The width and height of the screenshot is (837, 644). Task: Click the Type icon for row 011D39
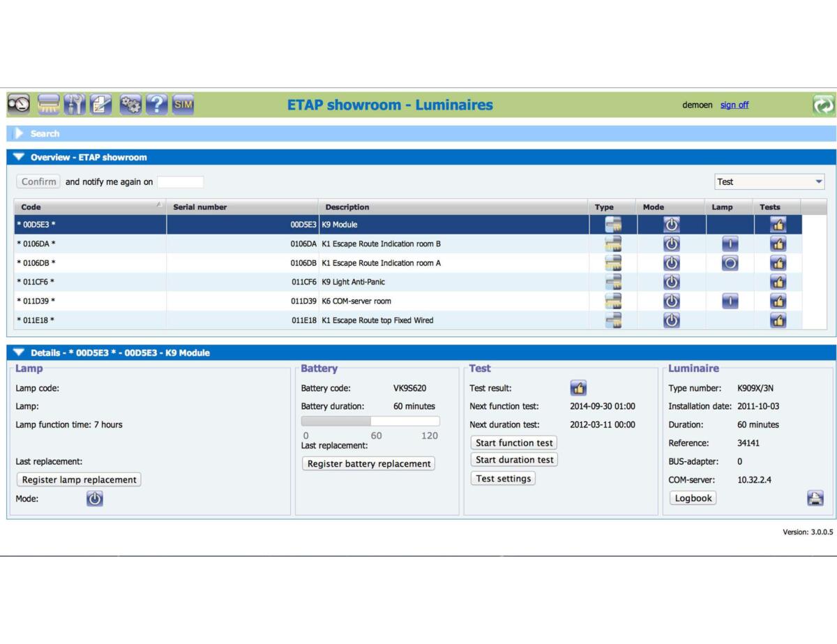click(613, 301)
